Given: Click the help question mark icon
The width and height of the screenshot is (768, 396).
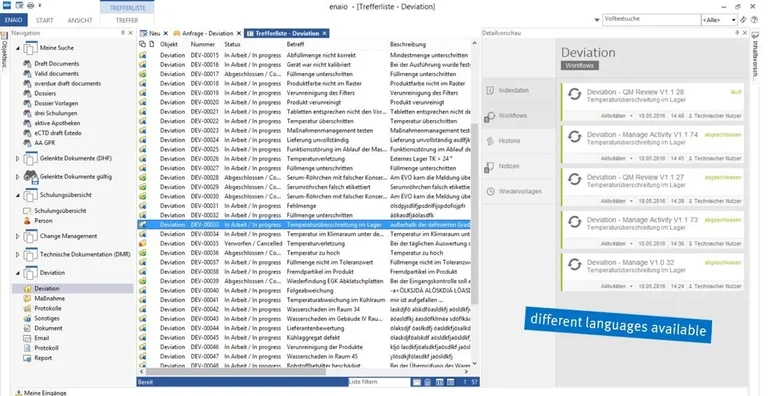Looking at the screenshot, I should [x=755, y=20].
